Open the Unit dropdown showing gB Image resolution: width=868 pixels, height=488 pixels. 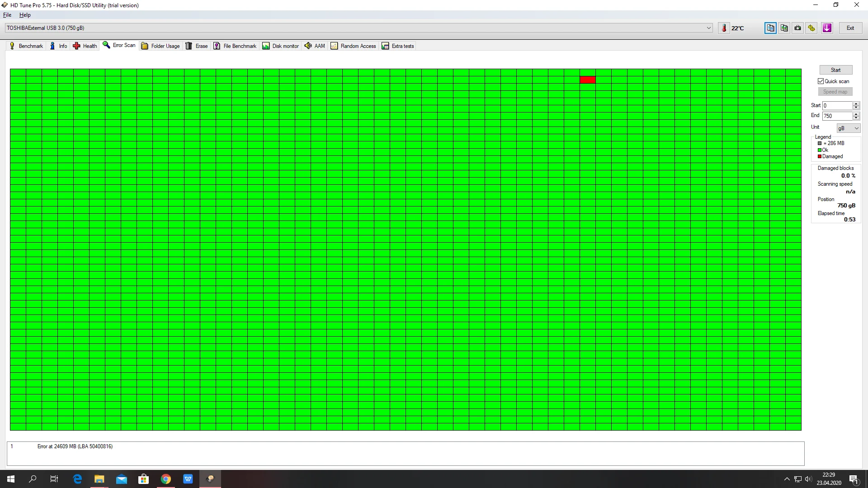tap(848, 128)
